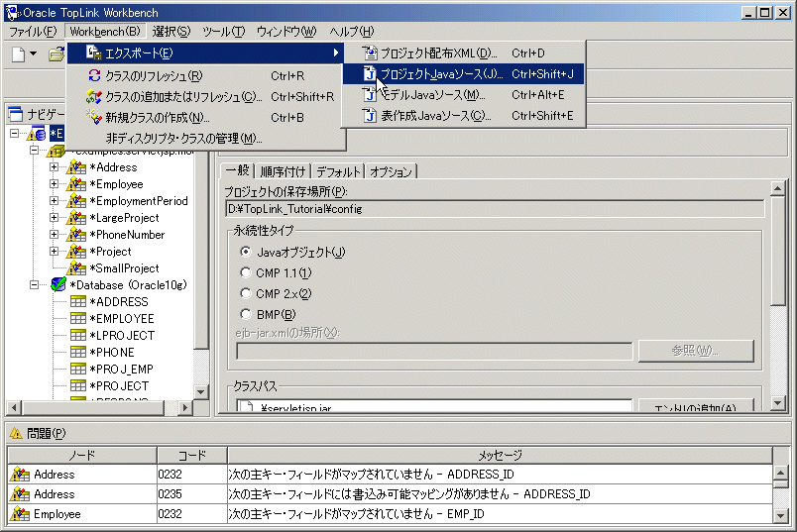Open the ヘルプ(H) menu

[x=352, y=32]
